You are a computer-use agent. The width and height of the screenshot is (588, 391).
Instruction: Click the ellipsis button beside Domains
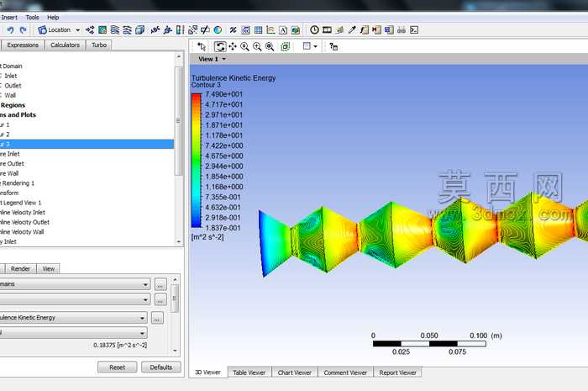(x=160, y=284)
